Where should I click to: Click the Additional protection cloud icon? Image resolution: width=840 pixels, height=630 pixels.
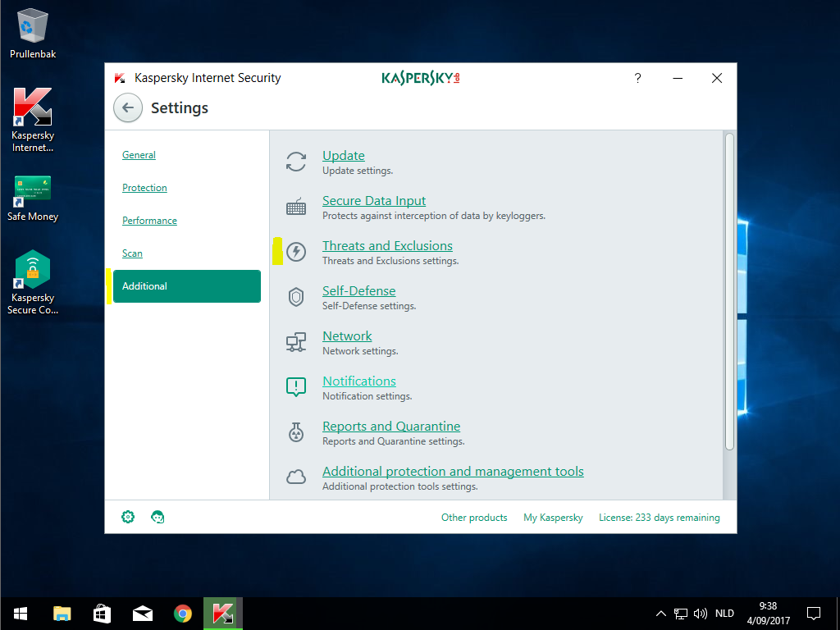(x=295, y=477)
